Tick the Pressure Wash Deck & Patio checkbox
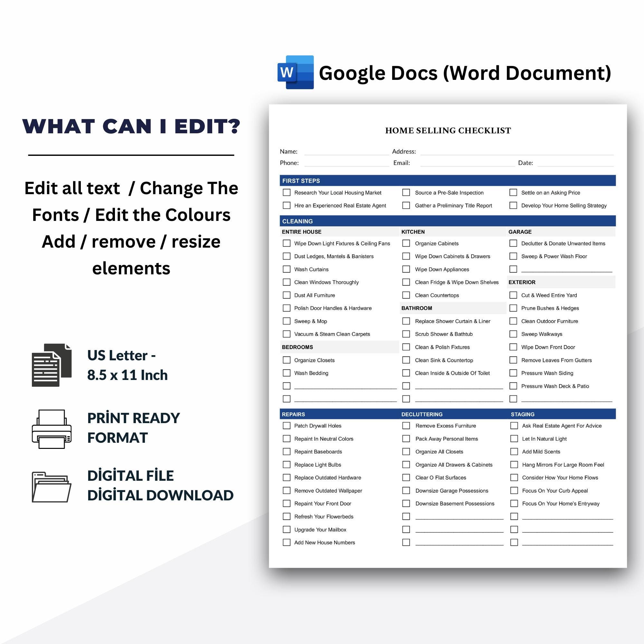Viewport: 644px width, 644px height. click(513, 386)
